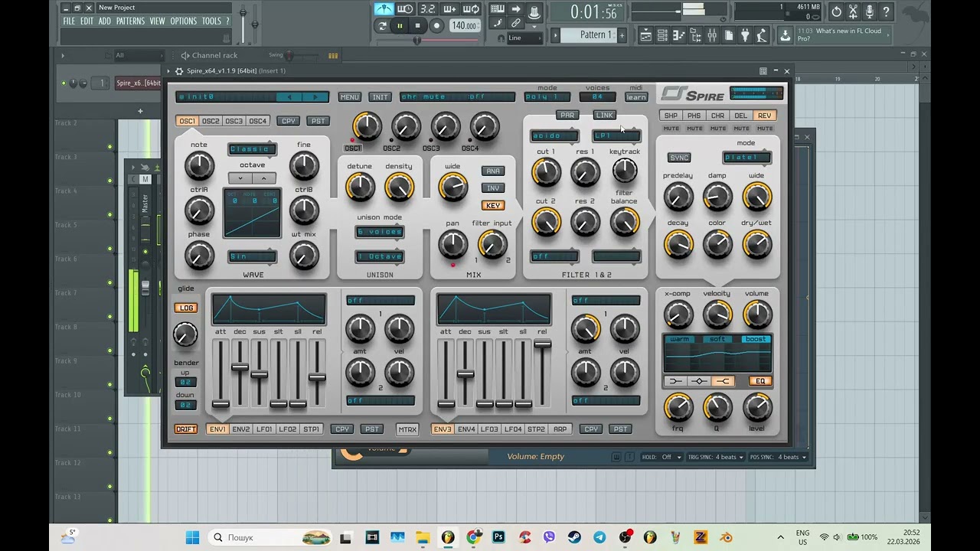This screenshot has width=980, height=551.
Task: Toggle the overdub loop recording icon
Action: point(472,9)
